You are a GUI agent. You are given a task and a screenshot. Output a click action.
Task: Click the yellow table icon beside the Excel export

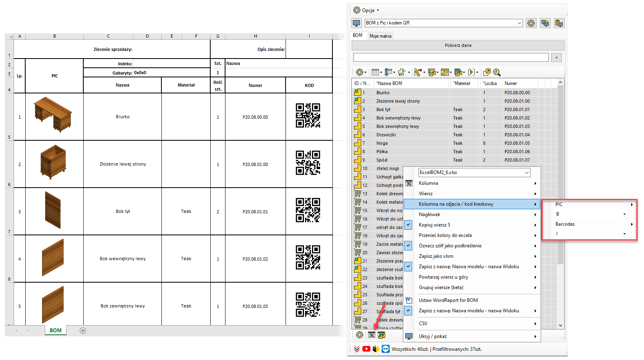point(382,335)
